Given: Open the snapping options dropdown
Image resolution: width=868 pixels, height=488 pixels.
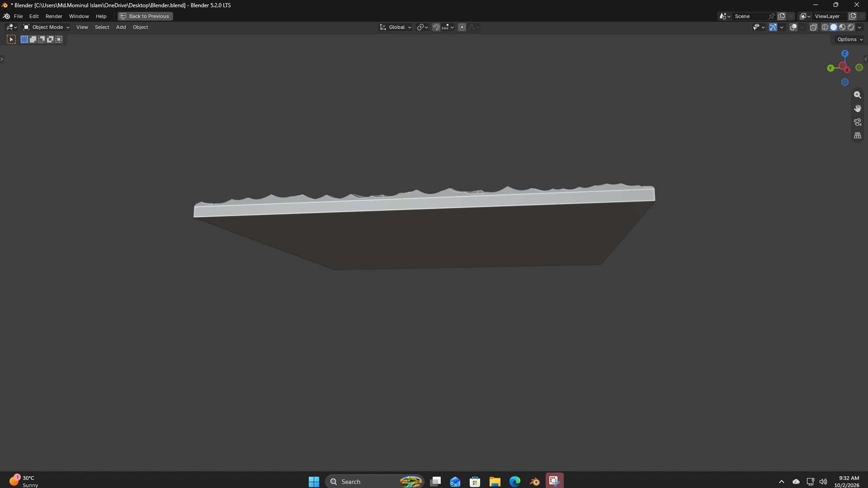Looking at the screenshot, I should 448,27.
